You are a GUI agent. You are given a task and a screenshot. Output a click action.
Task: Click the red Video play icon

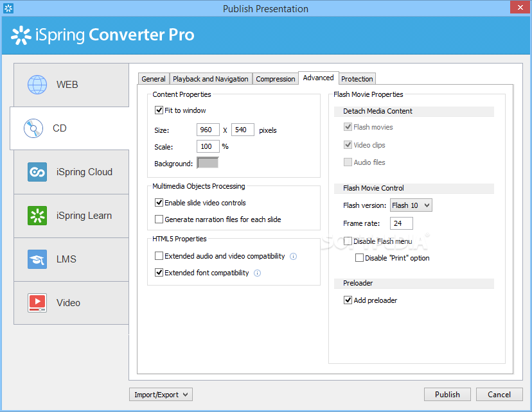pos(37,303)
